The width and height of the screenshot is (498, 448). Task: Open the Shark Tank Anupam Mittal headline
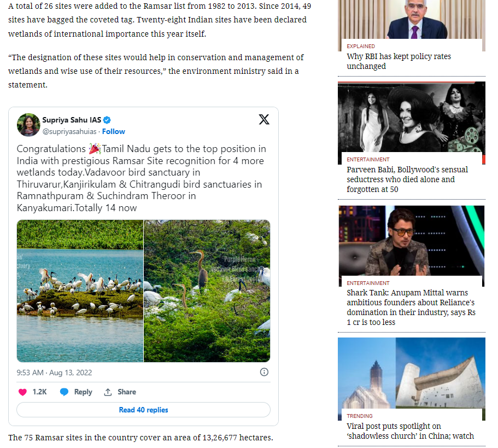(411, 307)
